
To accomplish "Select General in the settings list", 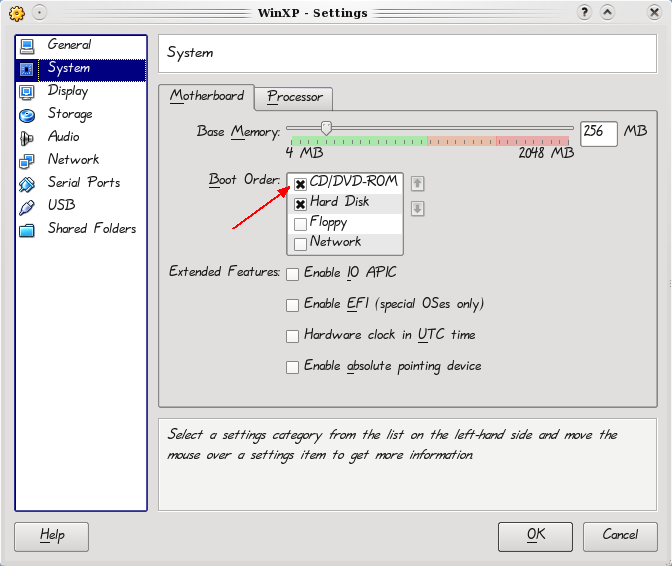I will point(81,46).
